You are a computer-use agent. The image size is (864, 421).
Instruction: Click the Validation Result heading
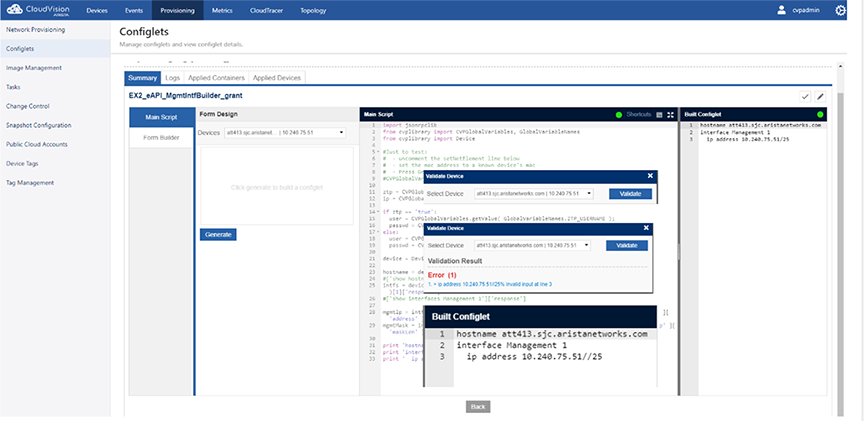(455, 261)
